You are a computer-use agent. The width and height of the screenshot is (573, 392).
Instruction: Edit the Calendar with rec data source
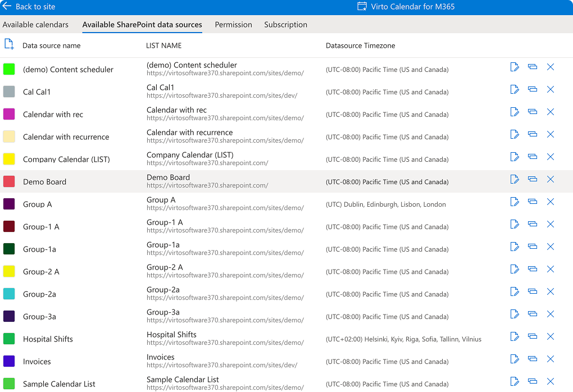pos(515,112)
